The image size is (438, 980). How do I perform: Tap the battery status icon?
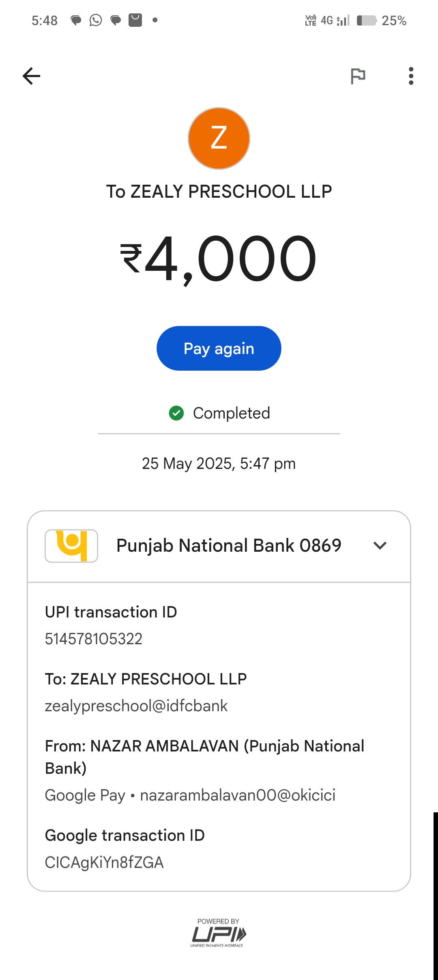(367, 20)
